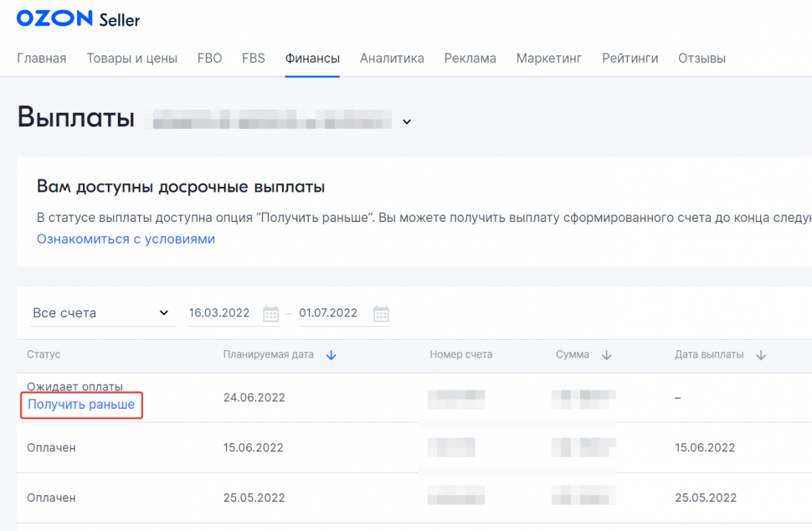
Task: Go to the Главная tab
Action: pyautogui.click(x=41, y=58)
